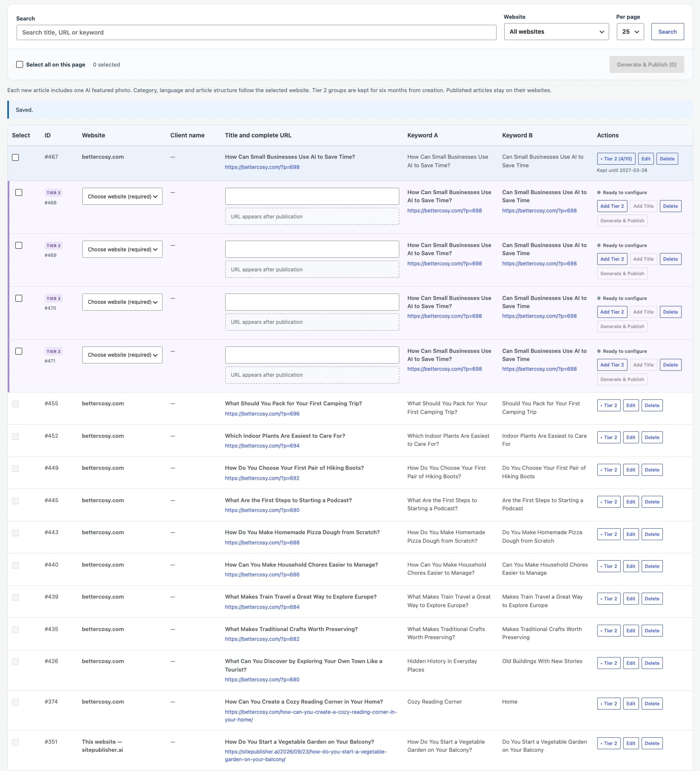The width and height of the screenshot is (700, 771).
Task: Edit article #467
Action: pos(646,159)
